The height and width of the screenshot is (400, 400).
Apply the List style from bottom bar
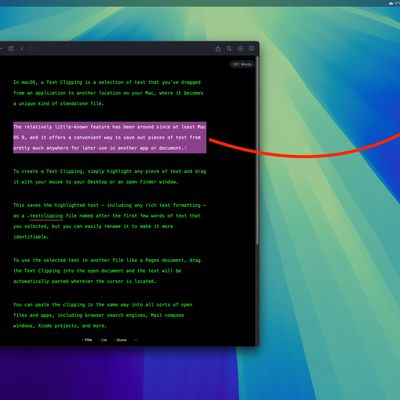104,340
